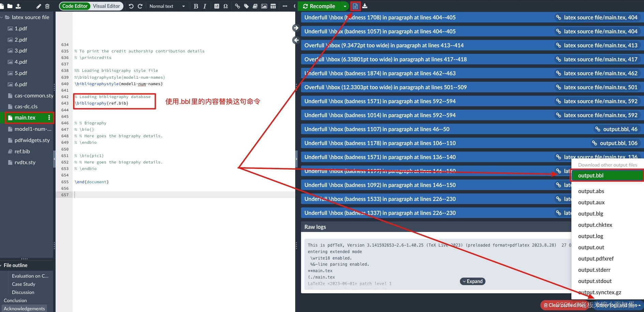Click the Rename pencil icon

(39, 6)
